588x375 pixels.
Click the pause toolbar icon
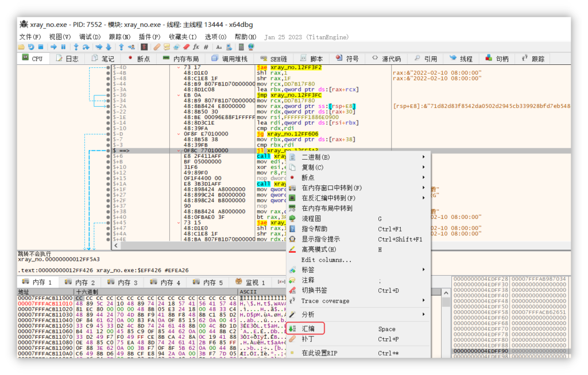tap(63, 47)
